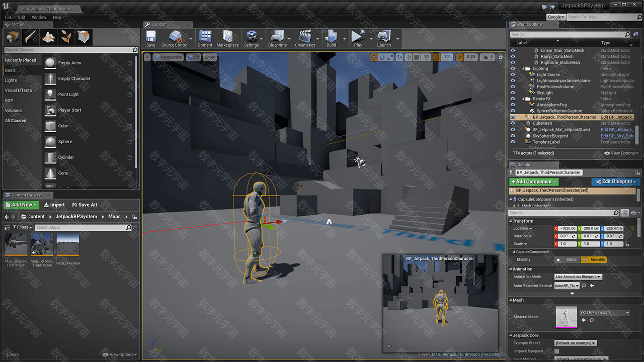Collapse the Transform section

(511, 221)
